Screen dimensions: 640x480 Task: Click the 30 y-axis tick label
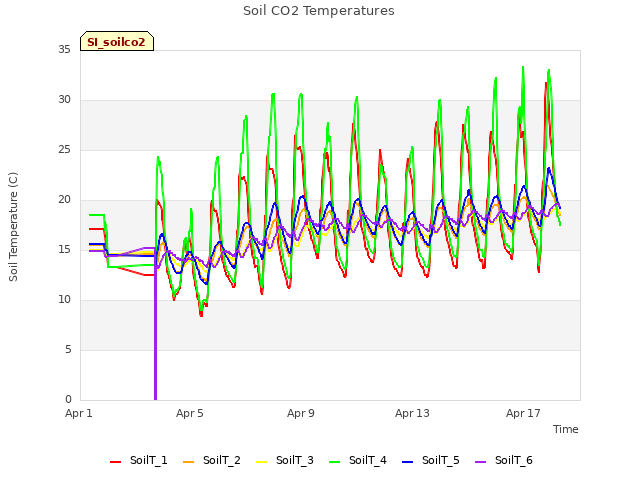[x=64, y=100]
